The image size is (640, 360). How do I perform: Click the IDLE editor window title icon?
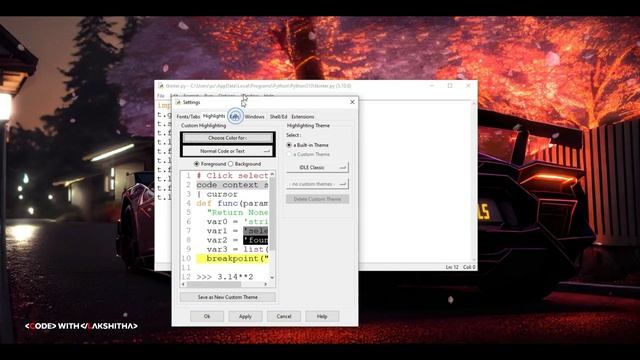pyautogui.click(x=161, y=86)
